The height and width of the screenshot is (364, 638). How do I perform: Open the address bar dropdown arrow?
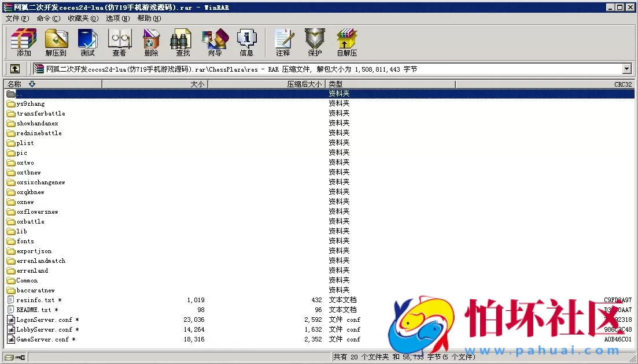626,69
